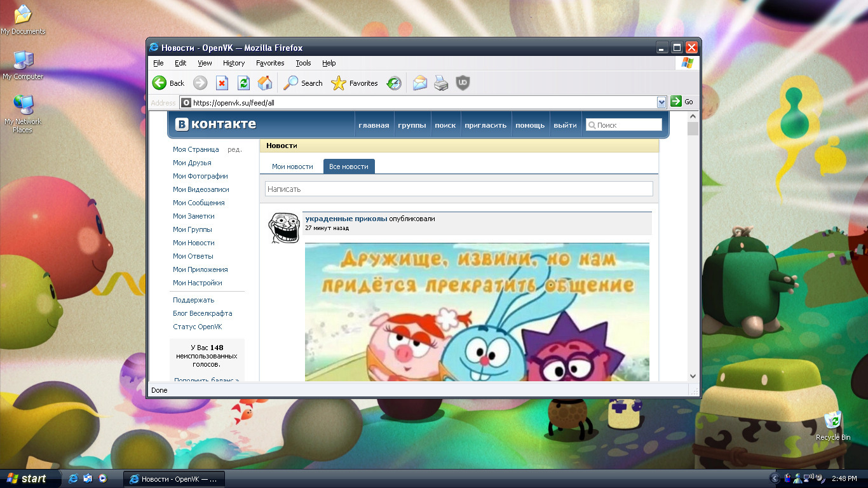Open the uBlock Origin shield icon
Screen dimensions: 868x488
coord(463,83)
